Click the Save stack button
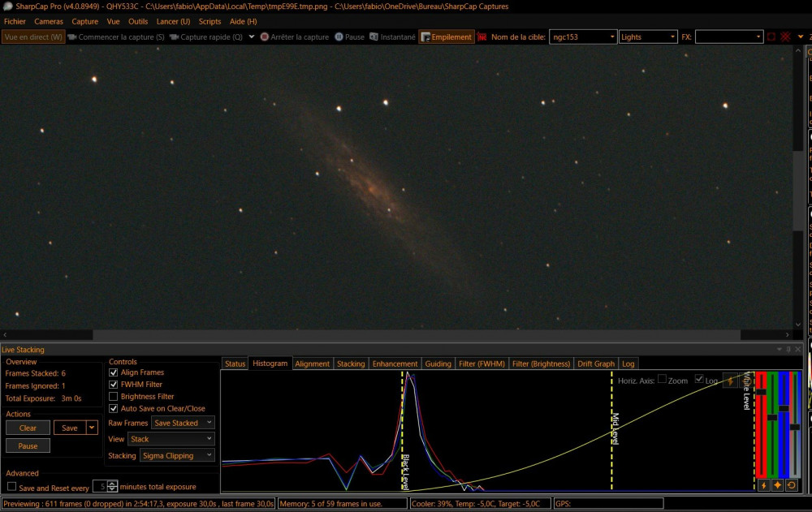 point(69,428)
